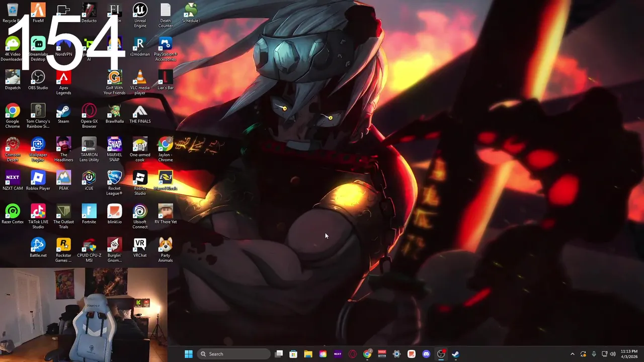Open Microsoft Store from the taskbar

(x=293, y=354)
